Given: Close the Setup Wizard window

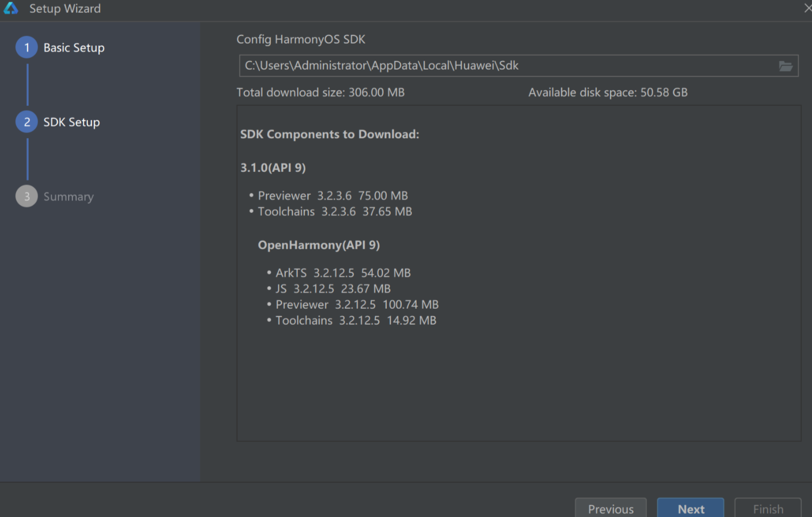Looking at the screenshot, I should 807,8.
